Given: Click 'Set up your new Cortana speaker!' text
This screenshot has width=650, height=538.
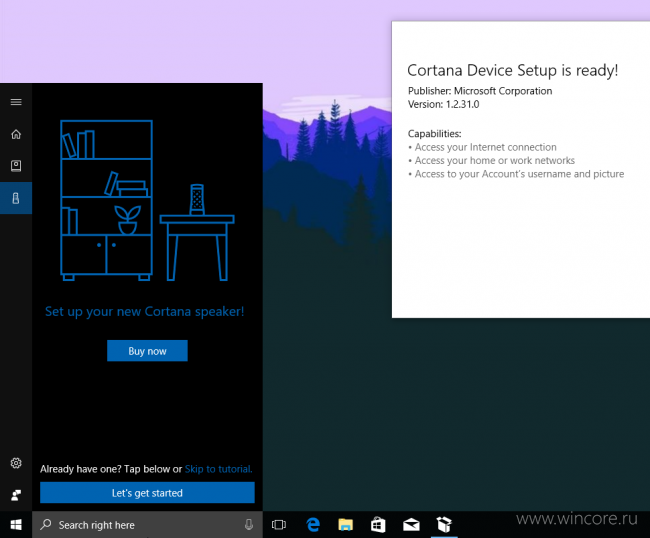Looking at the screenshot, I should pyautogui.click(x=144, y=311).
